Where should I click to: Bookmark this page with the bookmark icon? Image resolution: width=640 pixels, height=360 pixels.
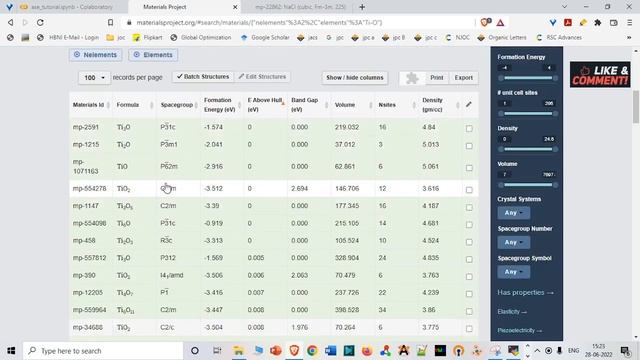pos(110,22)
